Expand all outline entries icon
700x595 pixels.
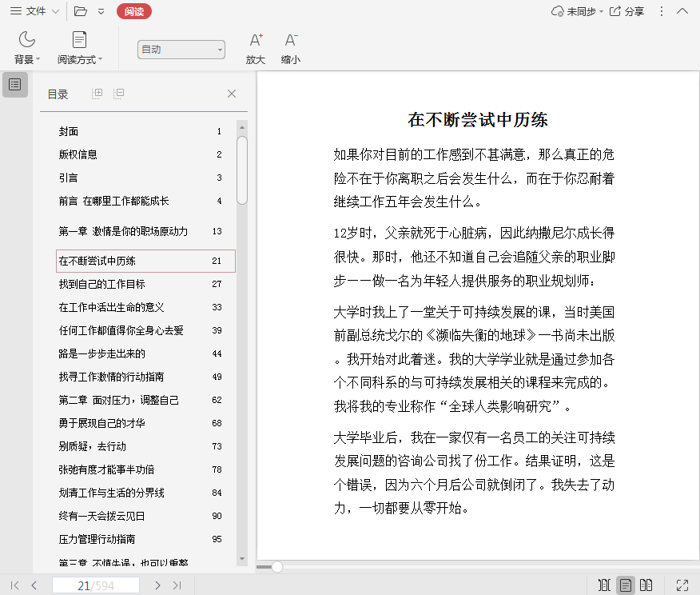pyautogui.click(x=97, y=94)
